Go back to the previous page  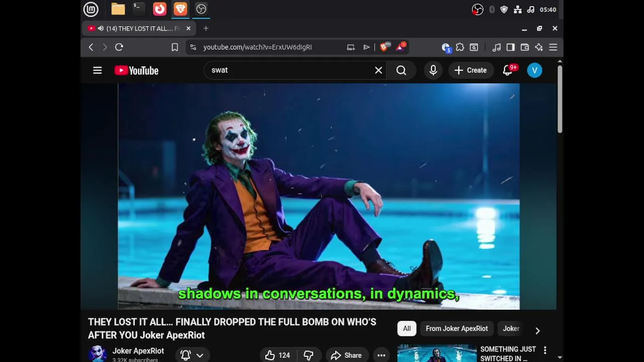point(91,47)
